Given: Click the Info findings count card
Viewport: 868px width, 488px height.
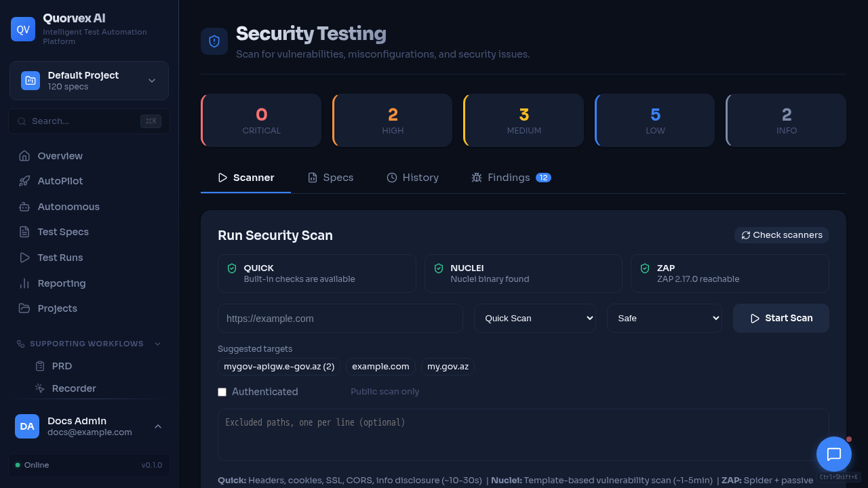Looking at the screenshot, I should (786, 121).
